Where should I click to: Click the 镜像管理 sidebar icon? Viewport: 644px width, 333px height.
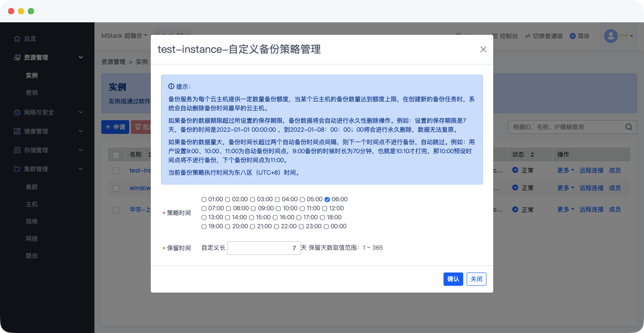pyautogui.click(x=17, y=131)
